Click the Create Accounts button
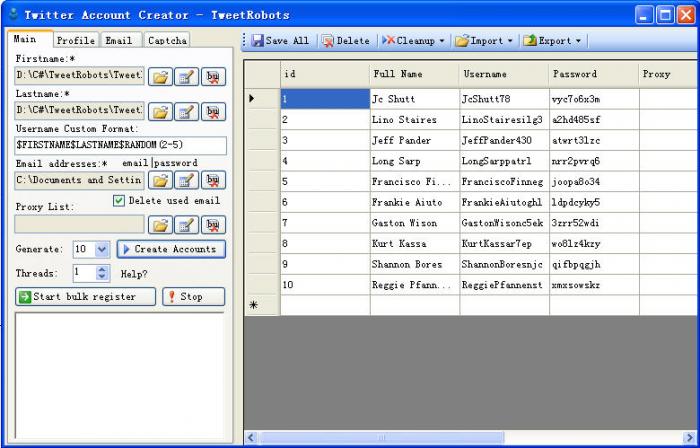Viewport: 700px width, 448px height. (171, 249)
